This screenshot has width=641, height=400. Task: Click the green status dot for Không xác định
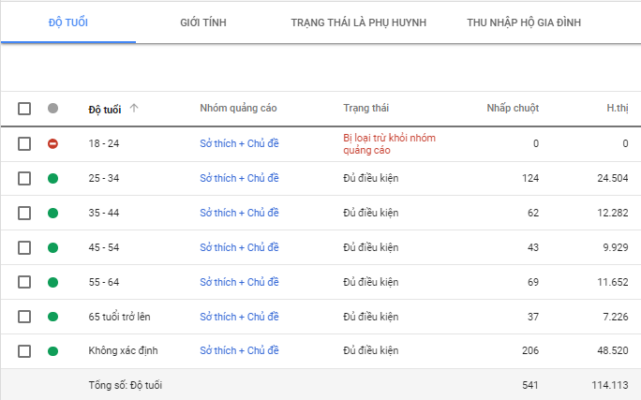53,351
